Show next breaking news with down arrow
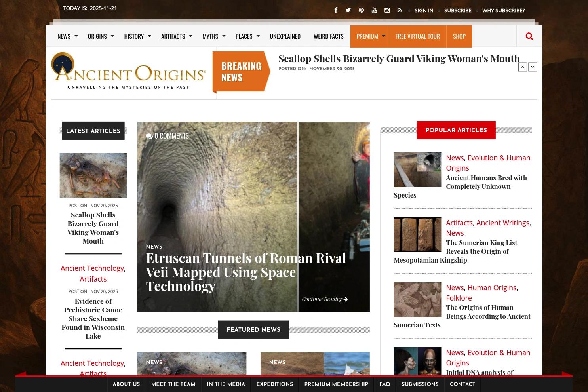Viewport: 588px width, 392px height. point(533,67)
